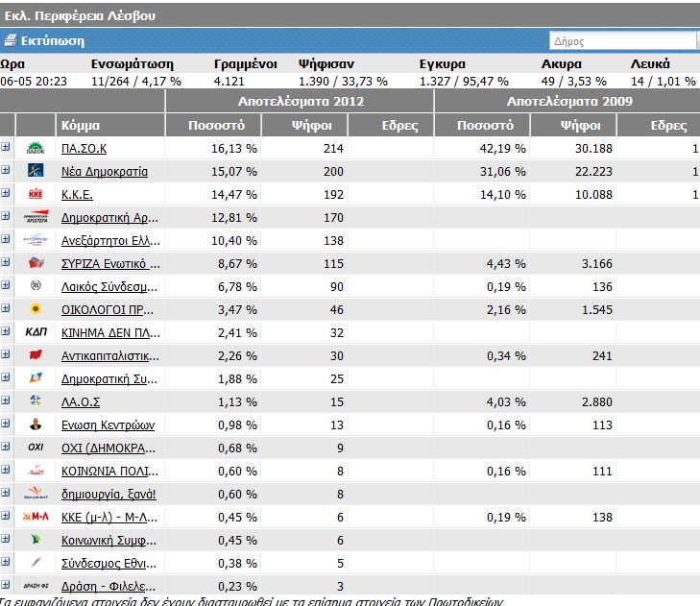
Task: Open the ΛΑ.Ο.Σ party link
Action: (81, 401)
